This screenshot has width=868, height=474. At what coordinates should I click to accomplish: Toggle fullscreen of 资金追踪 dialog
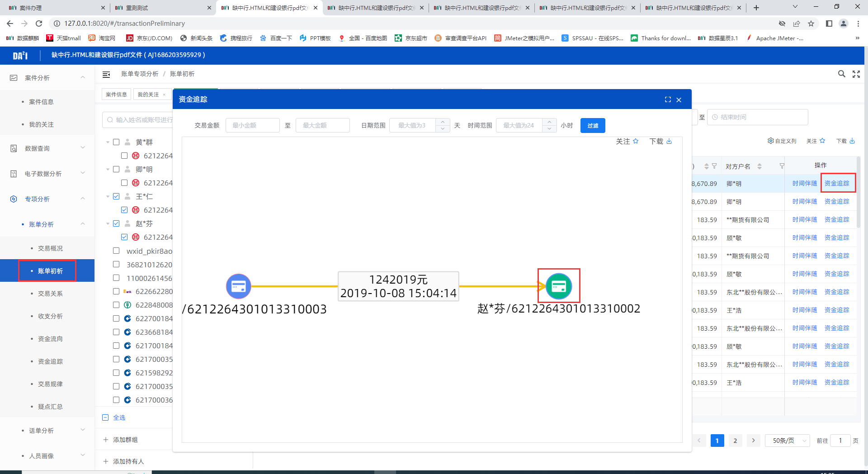coord(668,100)
